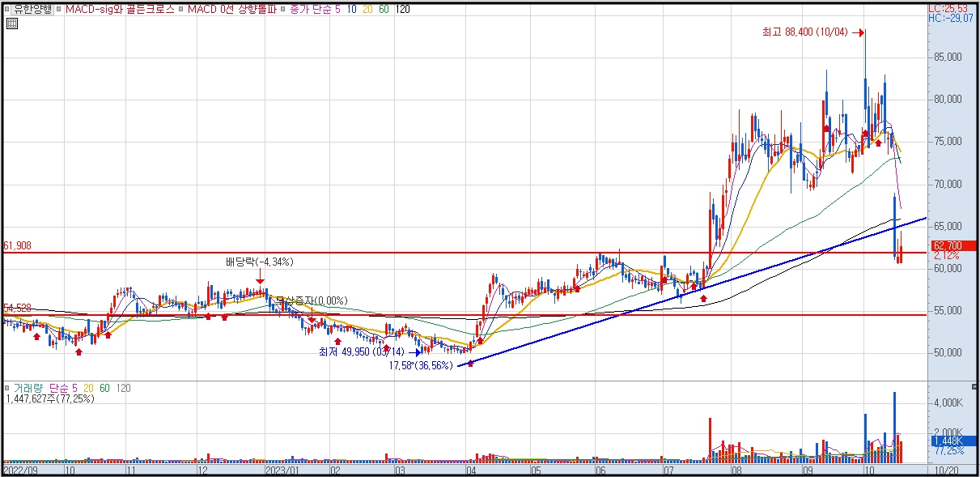Viewport: 980px width, 477px height.
Task: Click the MACD-sig와 골든크로스 signal label
Action: 119,9
